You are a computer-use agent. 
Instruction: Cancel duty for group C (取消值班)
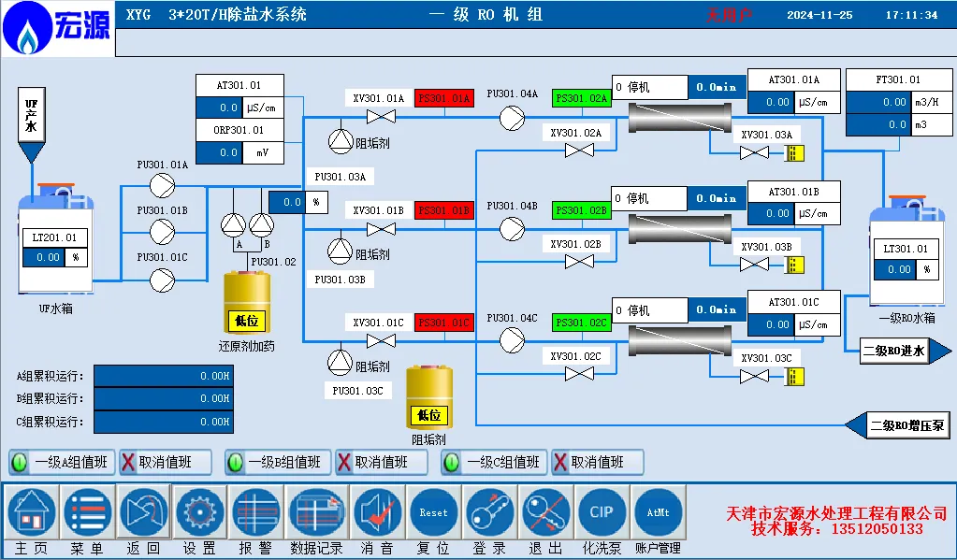[599, 462]
